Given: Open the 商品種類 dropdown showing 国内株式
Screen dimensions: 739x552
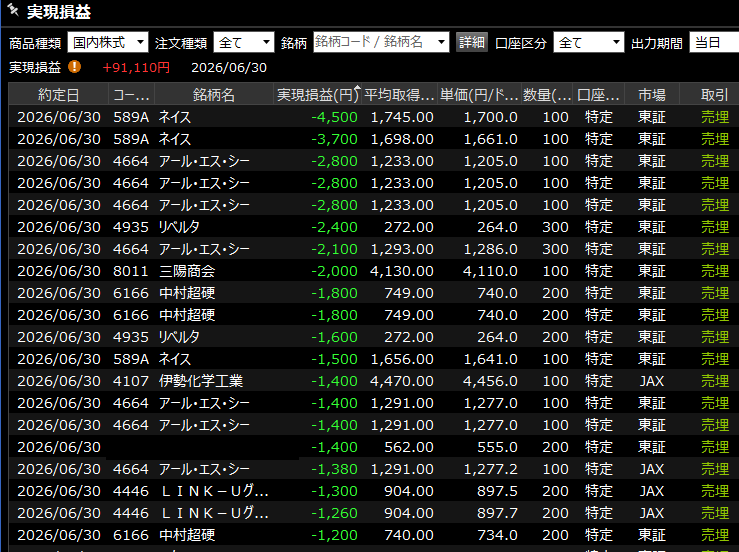Looking at the screenshot, I should [108, 43].
